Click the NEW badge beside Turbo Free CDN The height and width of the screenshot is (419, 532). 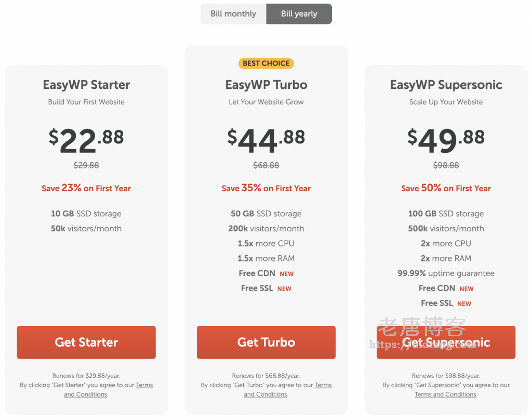click(x=287, y=274)
